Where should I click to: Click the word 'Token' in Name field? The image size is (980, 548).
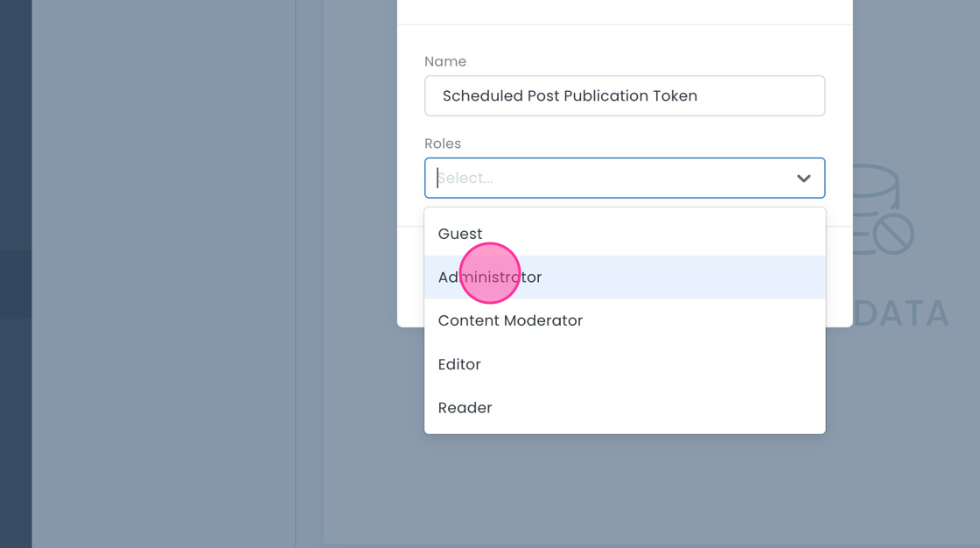[675, 96]
